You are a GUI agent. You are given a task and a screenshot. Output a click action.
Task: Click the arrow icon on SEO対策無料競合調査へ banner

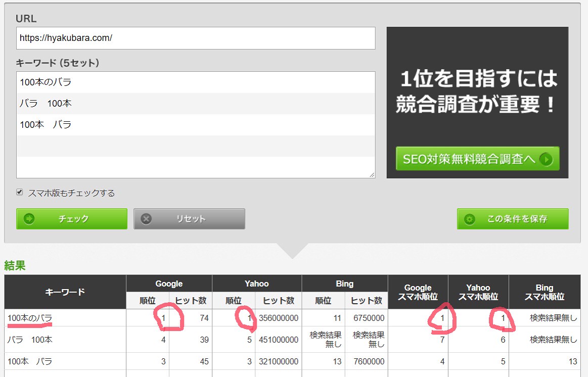[x=546, y=159]
